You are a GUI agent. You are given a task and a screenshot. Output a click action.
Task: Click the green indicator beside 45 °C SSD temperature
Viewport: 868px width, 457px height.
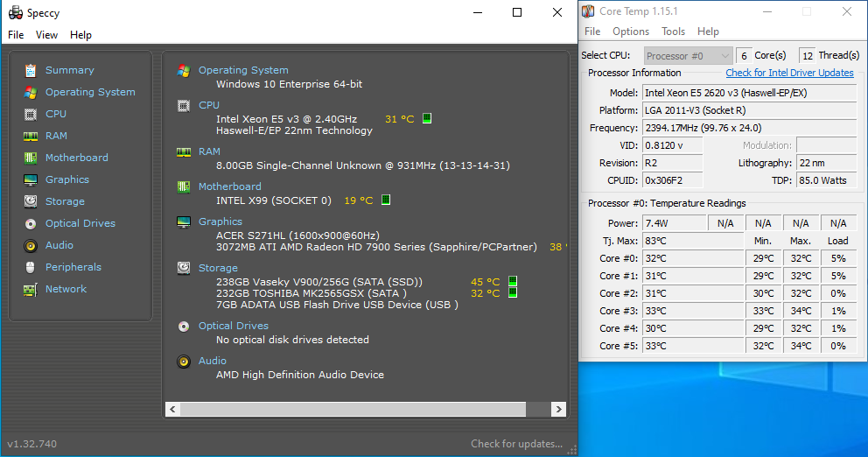pos(513,281)
